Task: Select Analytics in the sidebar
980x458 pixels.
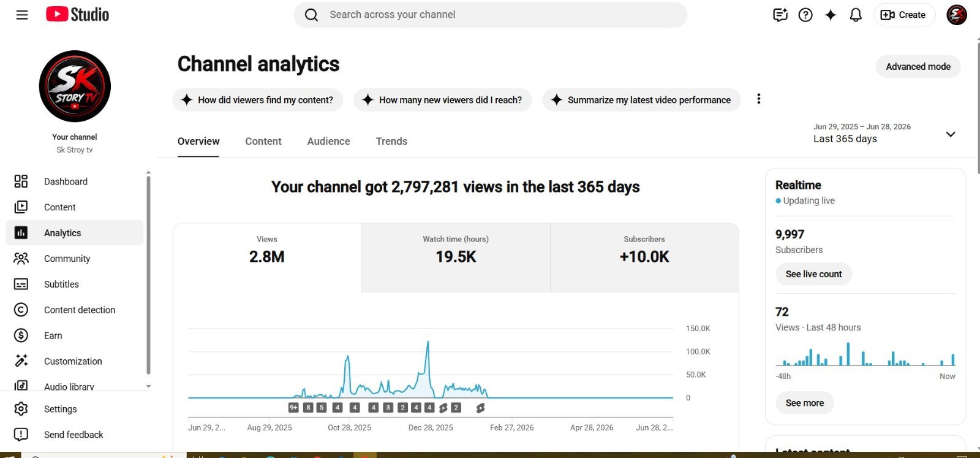Action: tap(75, 233)
